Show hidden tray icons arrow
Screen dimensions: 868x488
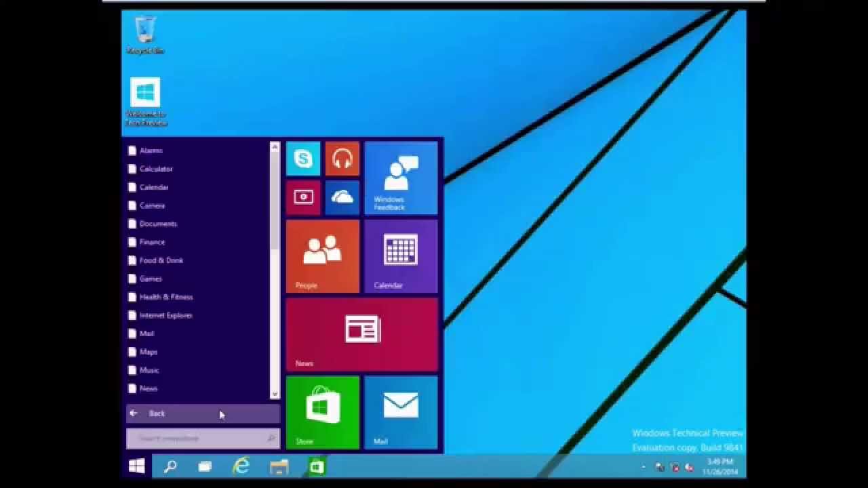(x=643, y=467)
